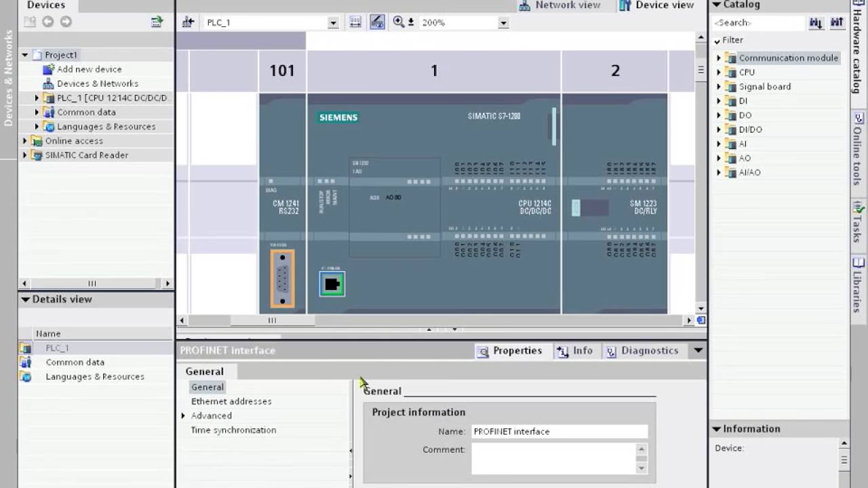The height and width of the screenshot is (488, 868).
Task: Toggle the catalog Filter checkmark
Action: point(717,41)
